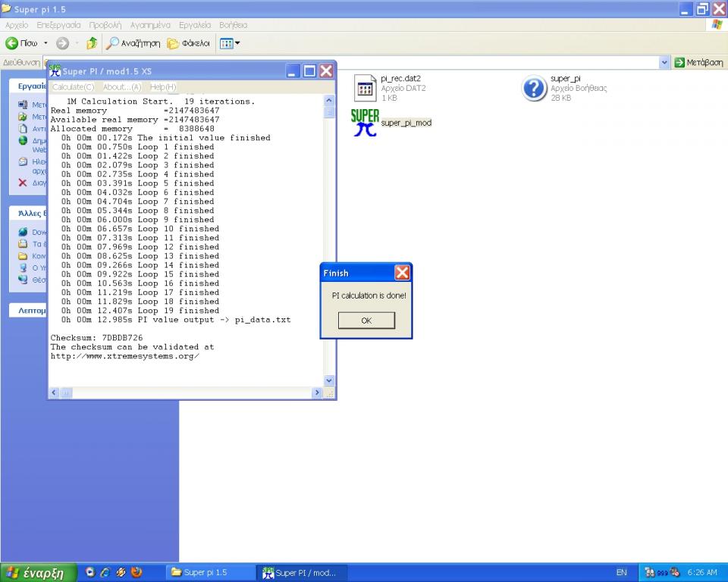Image resolution: width=728 pixels, height=582 pixels.
Task: Open the έναρξη Start button
Action: tap(39, 573)
